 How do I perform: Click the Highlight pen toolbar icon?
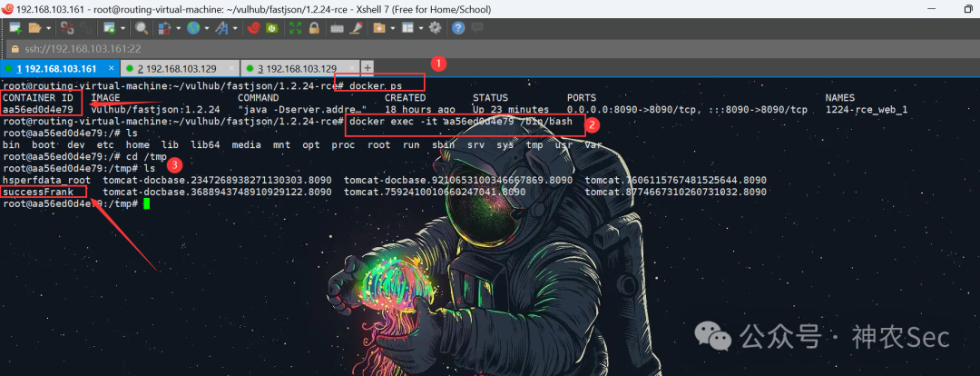coord(356,28)
